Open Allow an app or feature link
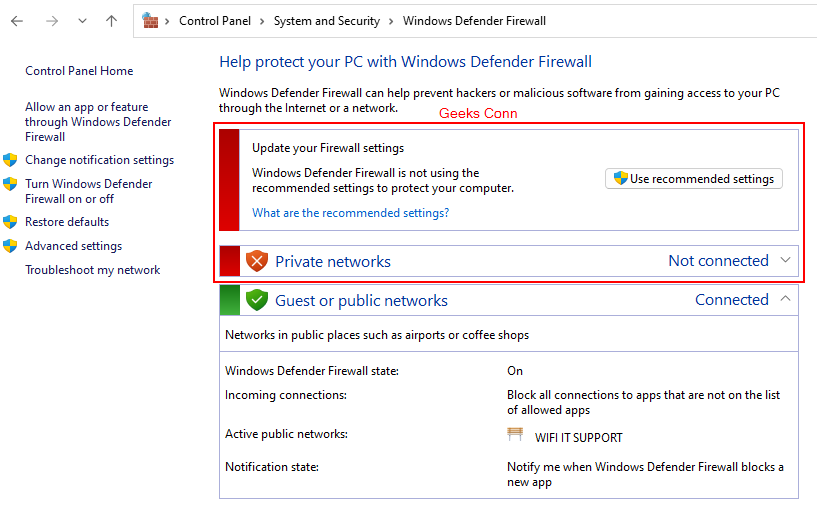This screenshot has width=817, height=511. pyautogui.click(x=98, y=122)
